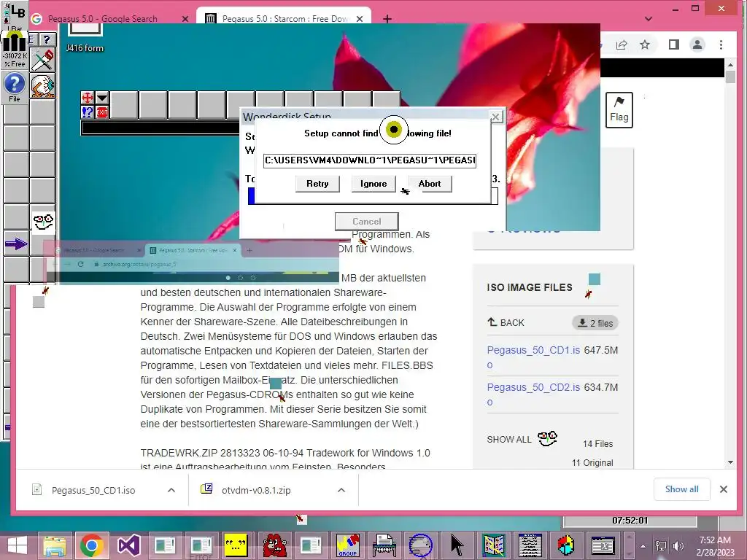Click the blue globe circle taskbar icon
The height and width of the screenshot is (560, 747).
coord(421,545)
